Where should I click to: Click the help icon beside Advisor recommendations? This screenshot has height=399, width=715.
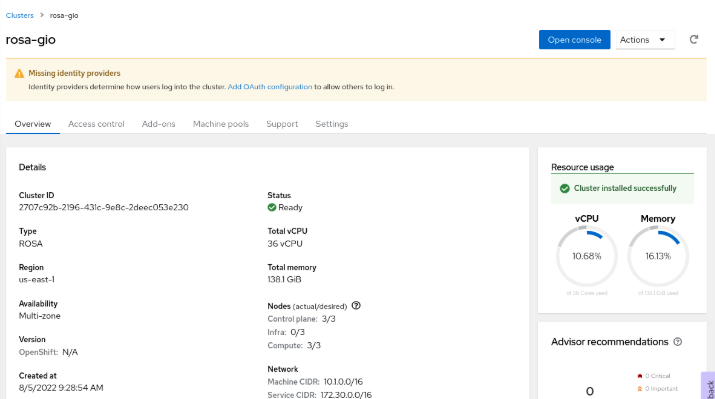tap(678, 342)
